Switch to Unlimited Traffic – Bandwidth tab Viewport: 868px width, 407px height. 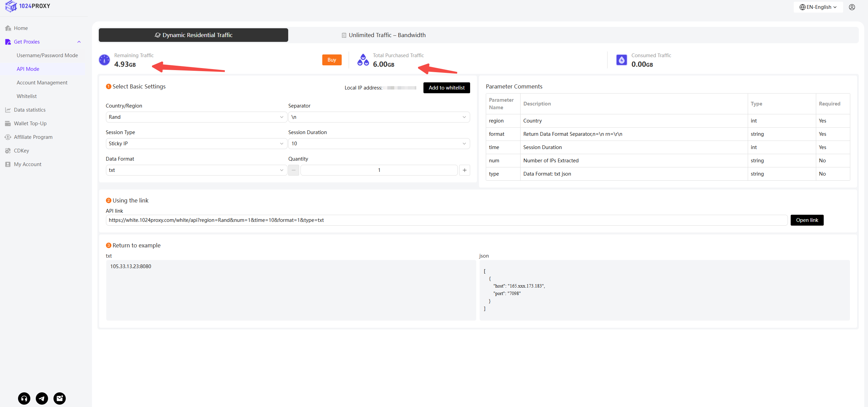click(x=384, y=35)
